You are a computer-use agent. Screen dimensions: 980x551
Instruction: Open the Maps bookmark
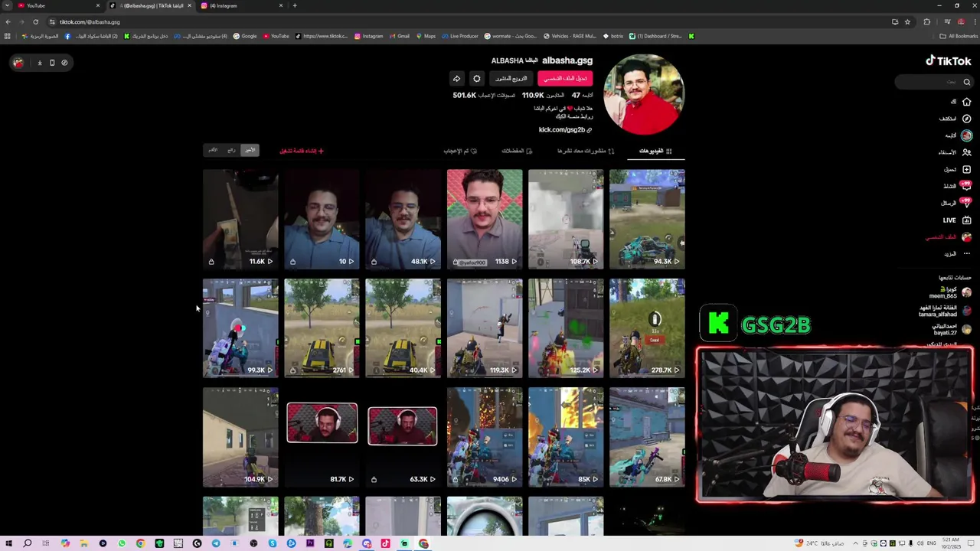pyautogui.click(x=425, y=36)
